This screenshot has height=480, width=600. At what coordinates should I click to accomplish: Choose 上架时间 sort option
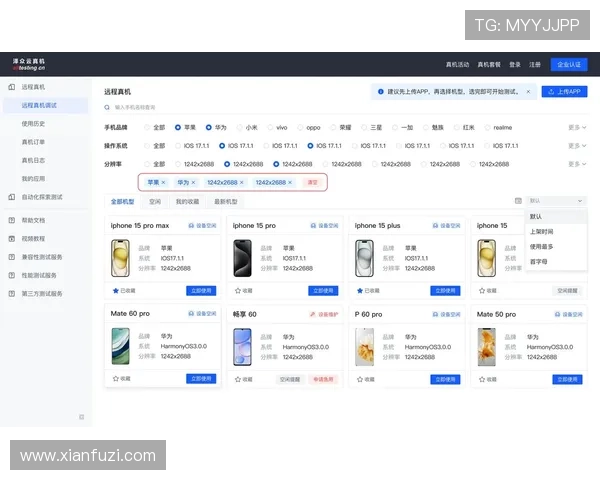point(556,232)
